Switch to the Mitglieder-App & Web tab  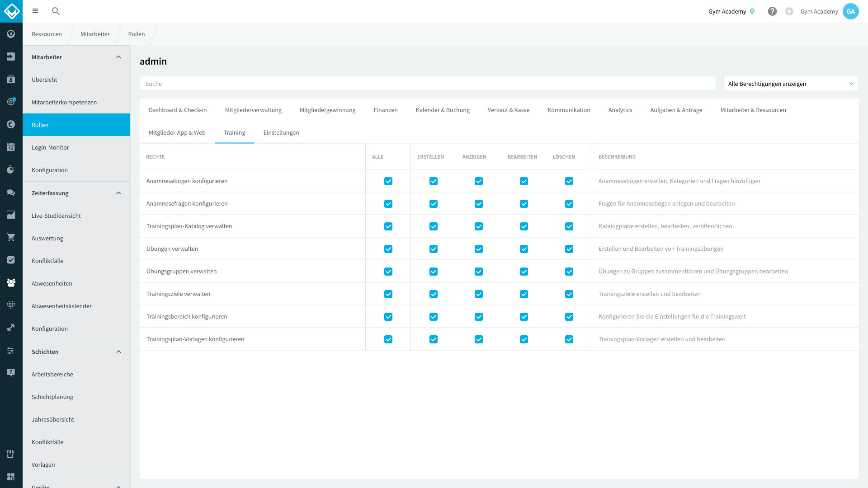177,132
